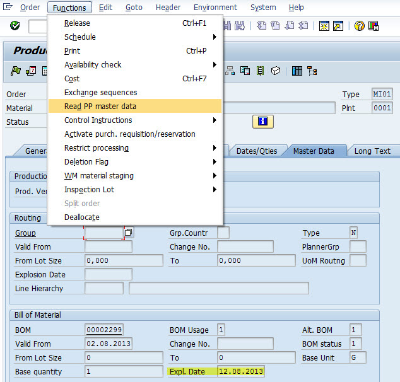This screenshot has width=400, height=382.
Task: Expand the Control Instructions submenu
Action: [x=215, y=120]
